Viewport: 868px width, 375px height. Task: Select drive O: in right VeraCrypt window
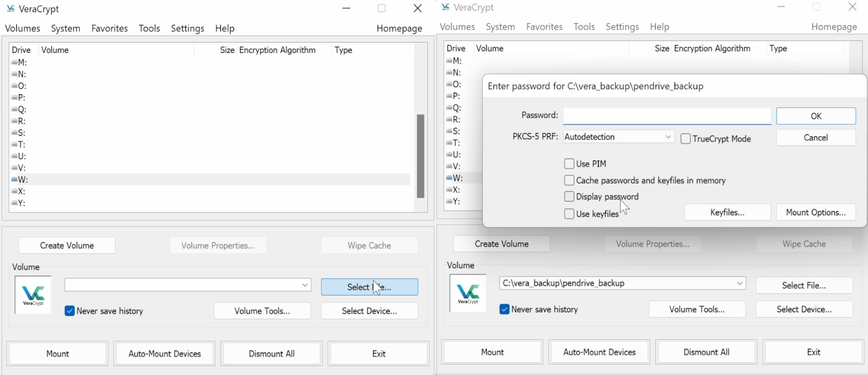[454, 84]
